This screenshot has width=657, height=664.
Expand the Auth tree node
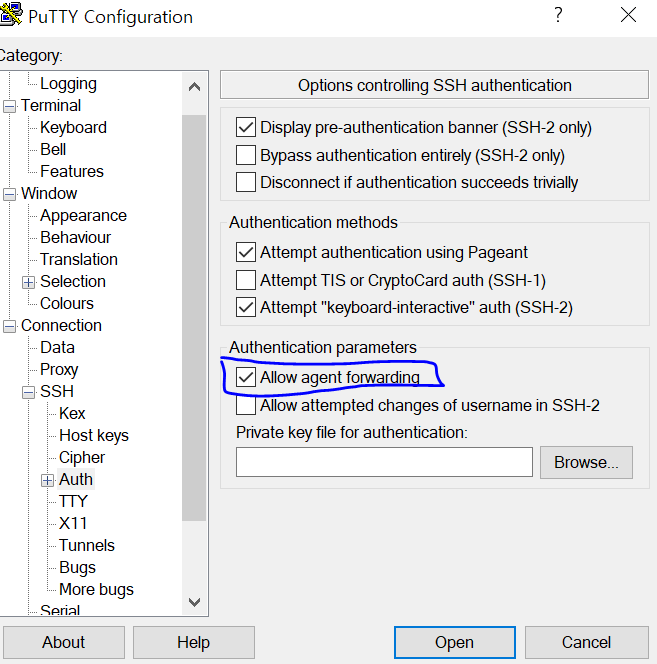click(x=47, y=481)
